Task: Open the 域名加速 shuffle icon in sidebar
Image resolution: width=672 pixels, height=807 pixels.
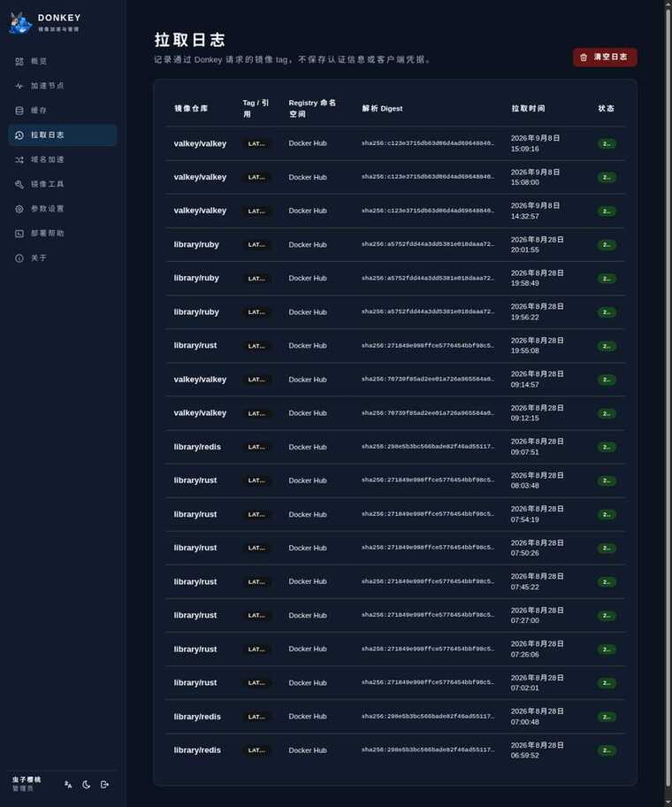Action: 19,160
